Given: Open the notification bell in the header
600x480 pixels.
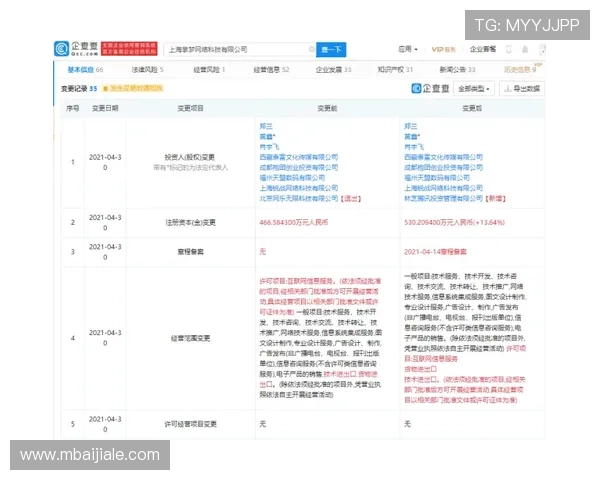Looking at the screenshot, I should tap(525, 49).
